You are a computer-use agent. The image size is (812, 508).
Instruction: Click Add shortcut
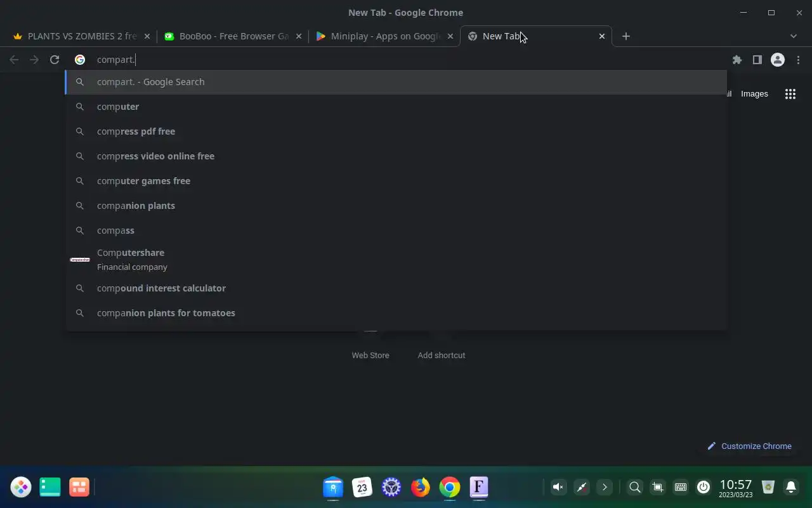click(x=442, y=355)
